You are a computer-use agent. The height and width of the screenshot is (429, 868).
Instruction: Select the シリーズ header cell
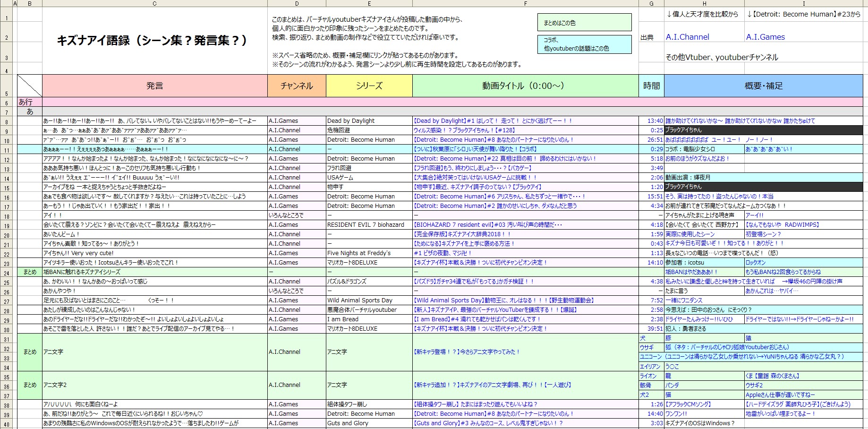(369, 86)
